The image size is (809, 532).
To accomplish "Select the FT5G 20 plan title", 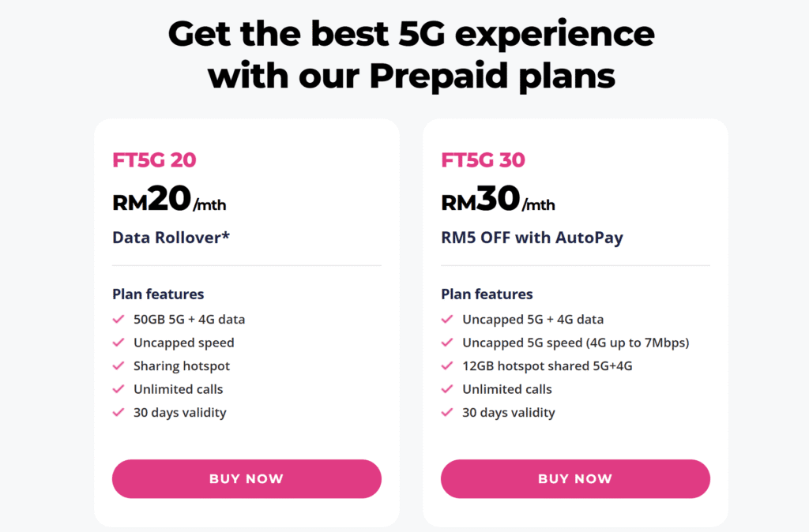I will [154, 160].
